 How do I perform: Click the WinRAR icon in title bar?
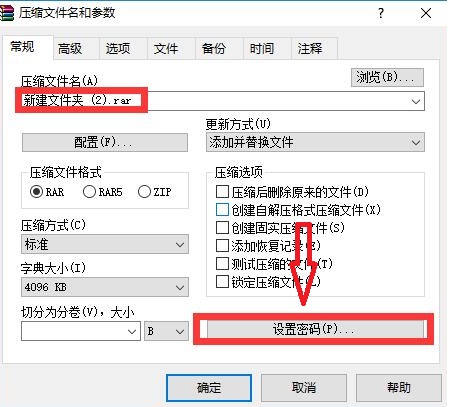coord(7,13)
